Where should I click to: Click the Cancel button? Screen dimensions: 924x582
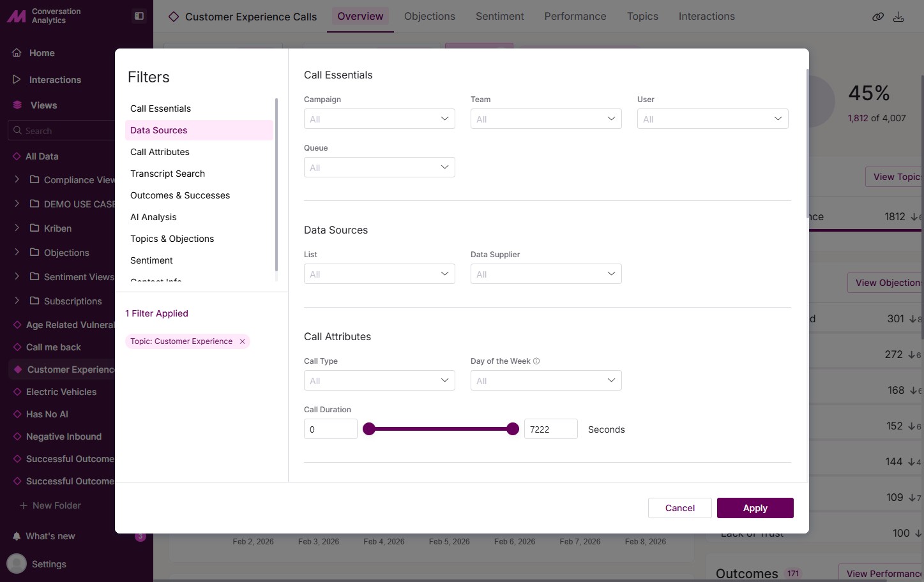tap(680, 508)
